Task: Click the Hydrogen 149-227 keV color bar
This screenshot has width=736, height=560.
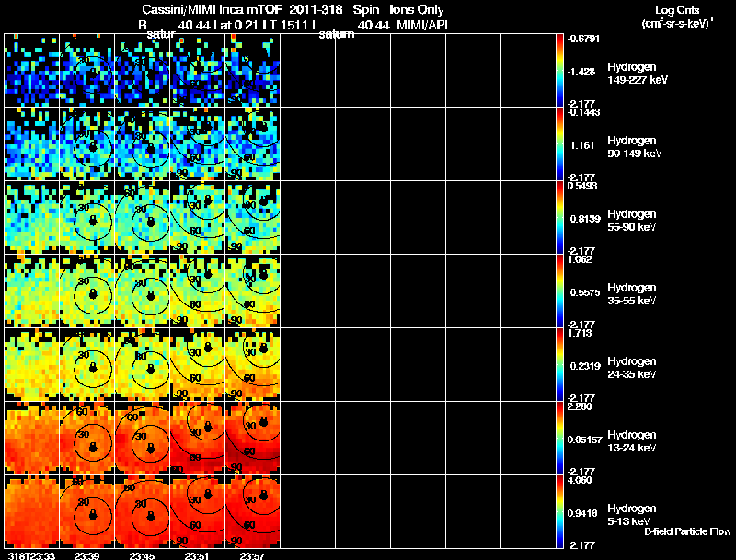Action: [560, 70]
